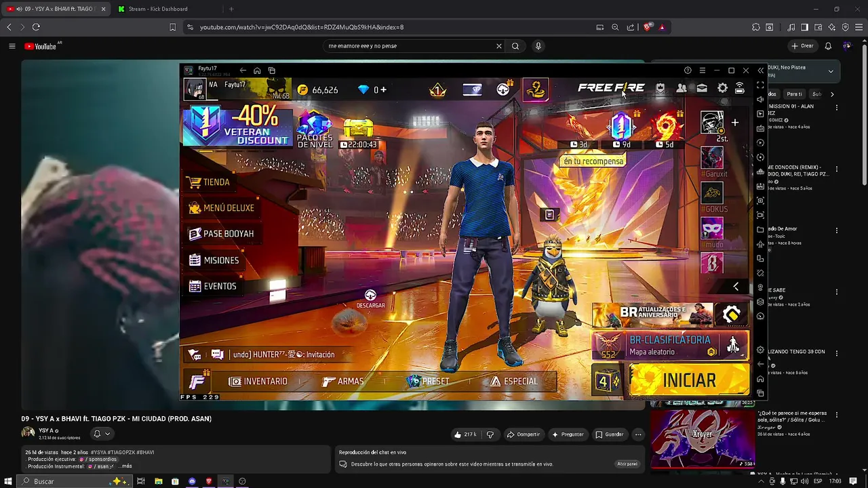Click emulator back arrow in sidebar

[760, 365]
